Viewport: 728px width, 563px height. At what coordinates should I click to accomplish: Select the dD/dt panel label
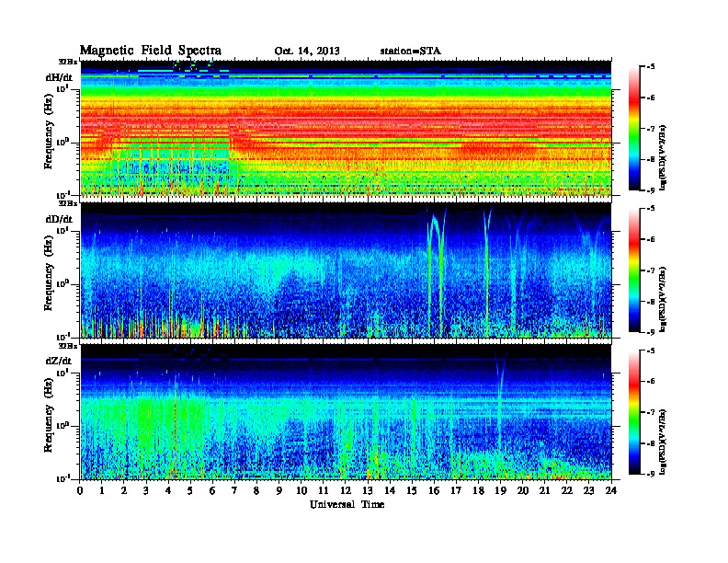pyautogui.click(x=59, y=219)
